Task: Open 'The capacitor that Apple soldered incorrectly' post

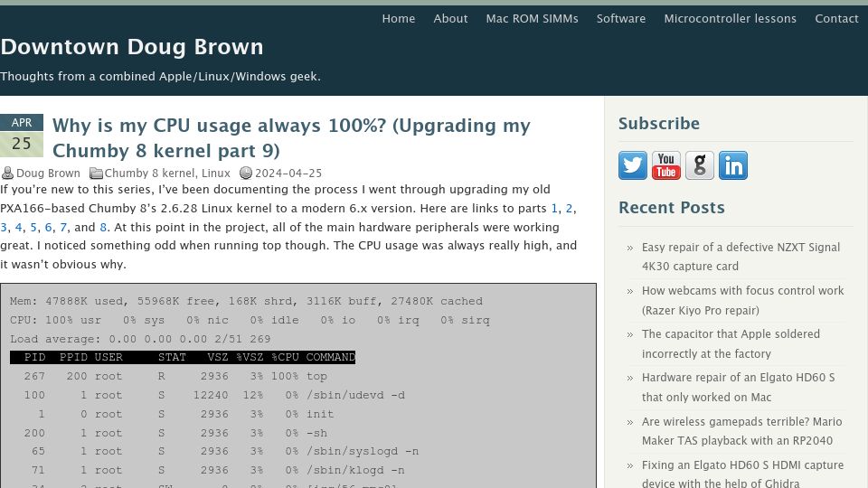Action: pos(731,344)
